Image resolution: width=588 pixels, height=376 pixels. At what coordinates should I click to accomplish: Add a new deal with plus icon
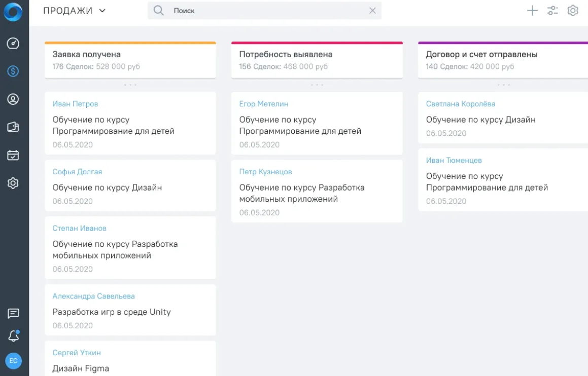click(x=532, y=11)
